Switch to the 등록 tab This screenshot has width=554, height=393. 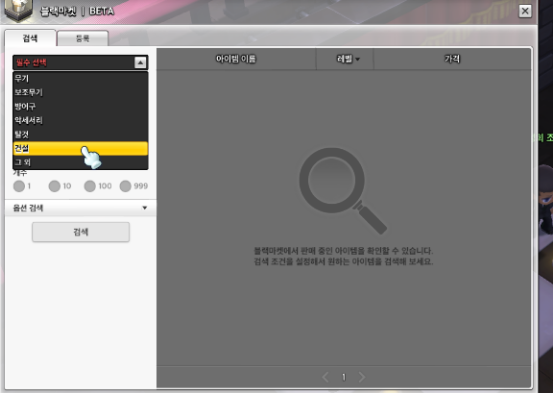(x=83, y=38)
